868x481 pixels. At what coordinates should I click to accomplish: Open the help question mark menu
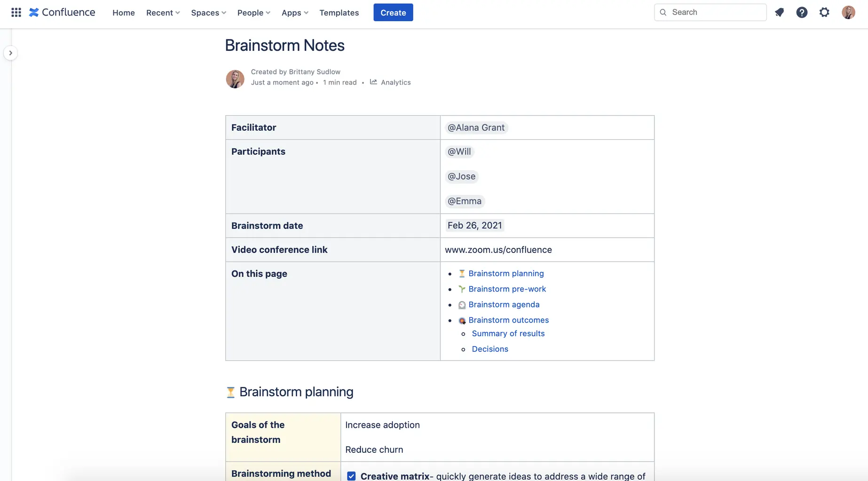(x=802, y=12)
